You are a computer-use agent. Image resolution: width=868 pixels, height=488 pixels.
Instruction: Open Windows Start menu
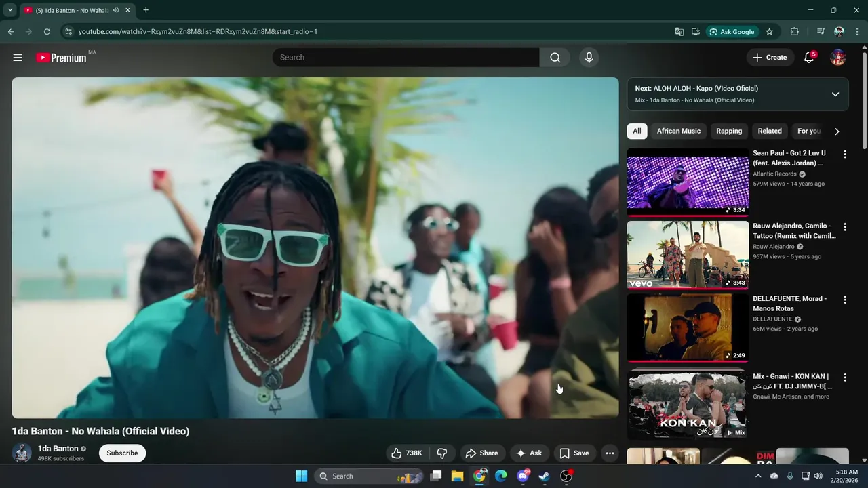[x=302, y=476]
